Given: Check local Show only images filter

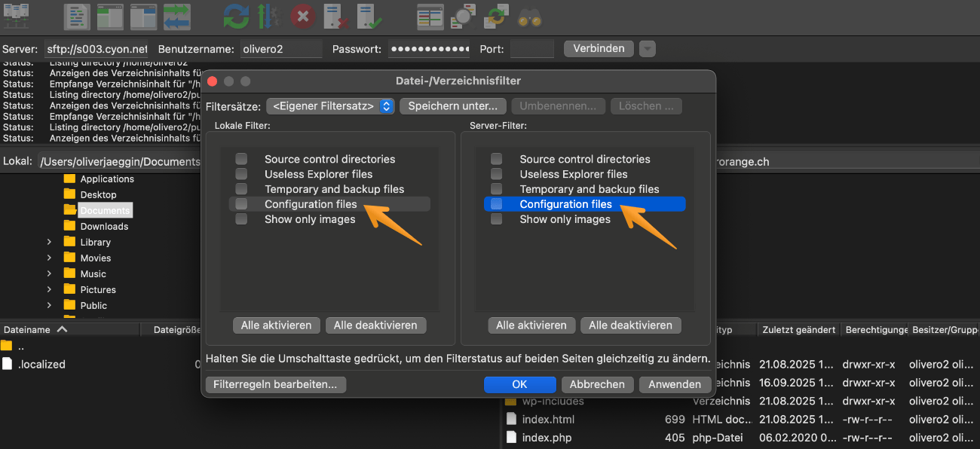Looking at the screenshot, I should click(241, 219).
